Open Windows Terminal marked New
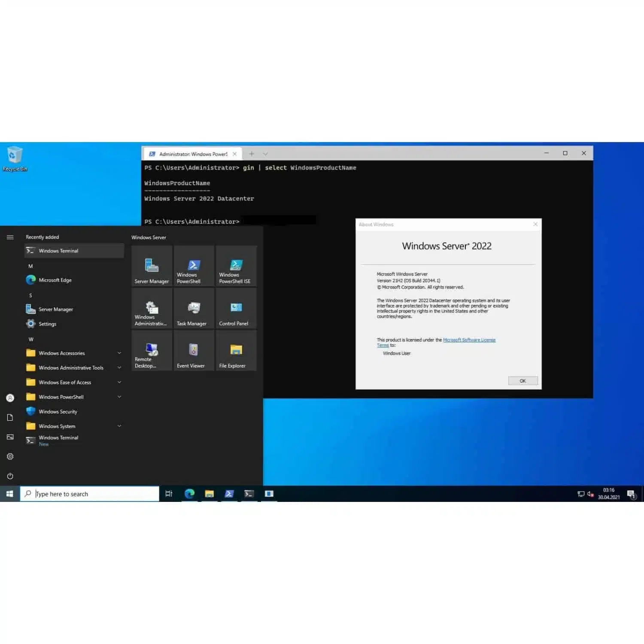This screenshot has height=644, width=644. tap(74, 440)
